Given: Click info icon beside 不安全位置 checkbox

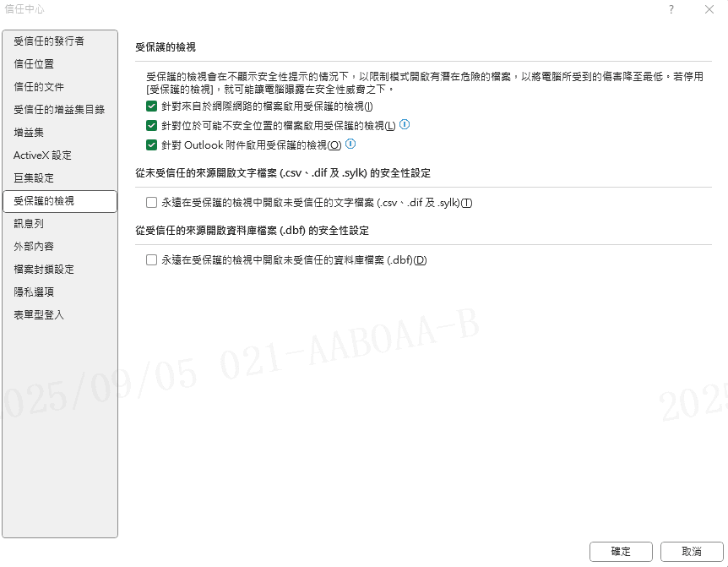Looking at the screenshot, I should tap(405, 124).
